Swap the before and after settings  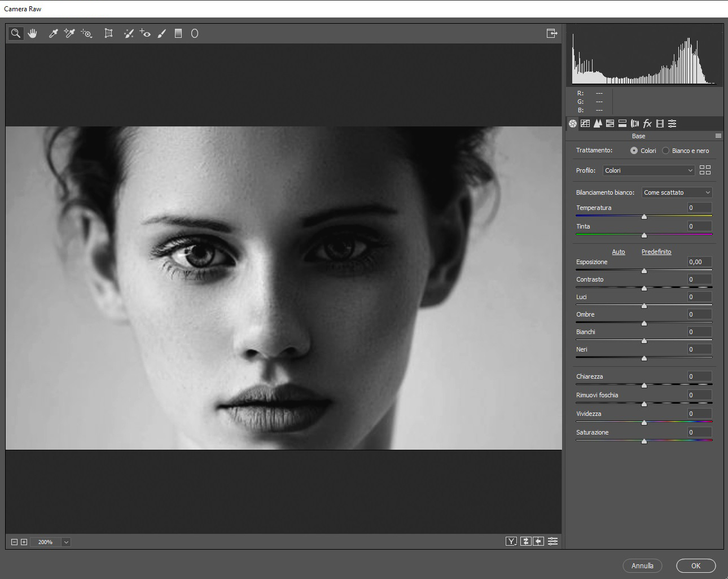pos(525,541)
